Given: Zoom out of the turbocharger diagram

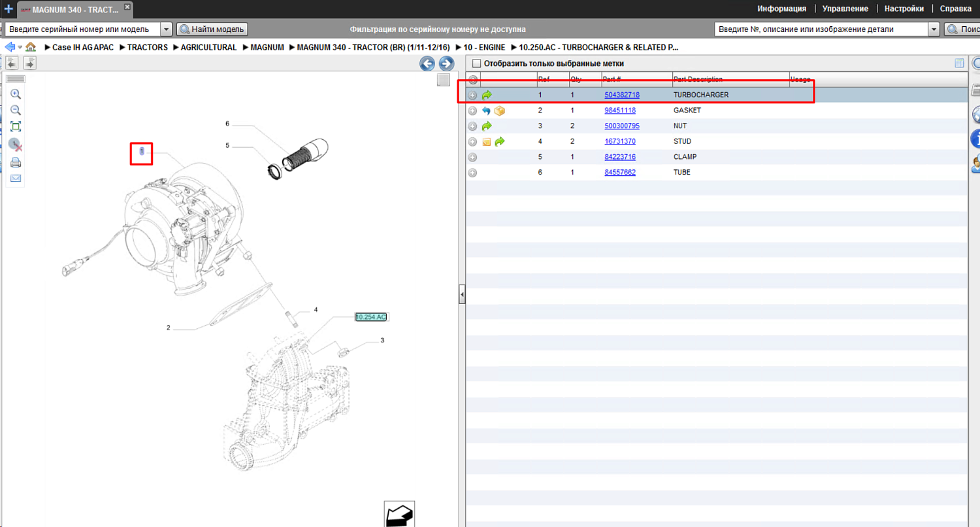Looking at the screenshot, I should (x=16, y=110).
